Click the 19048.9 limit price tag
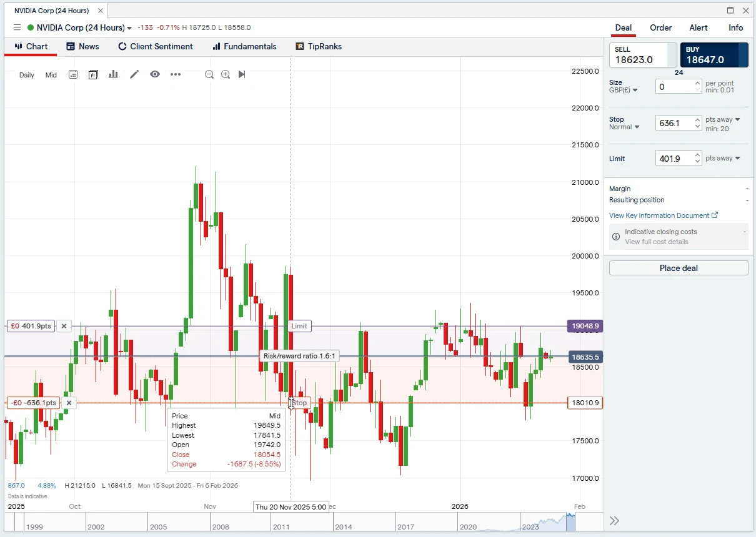 pos(585,326)
